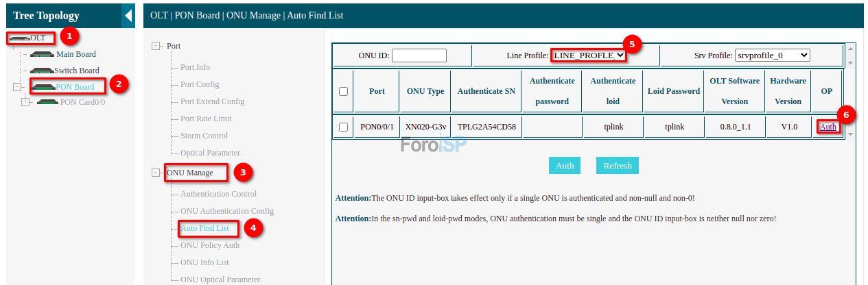Expand the PON Card0/0 tree node
Screen dimensions: 868x285
(x=26, y=102)
